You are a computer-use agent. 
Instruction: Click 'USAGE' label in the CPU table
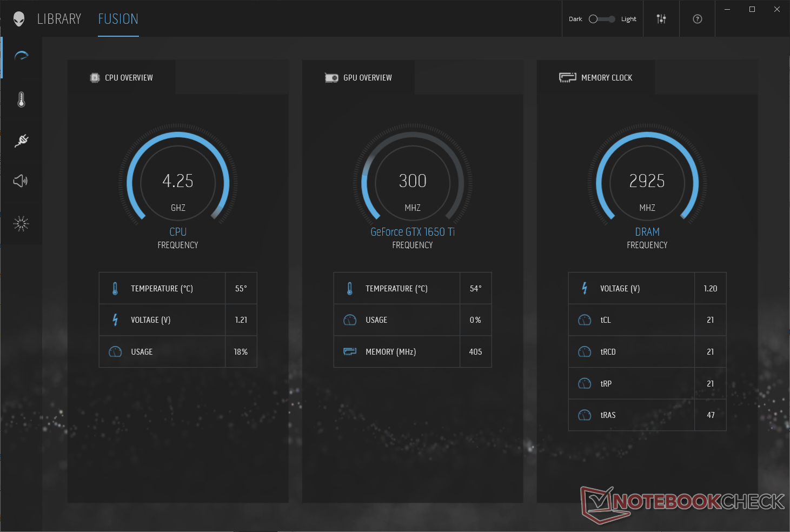pos(142,352)
